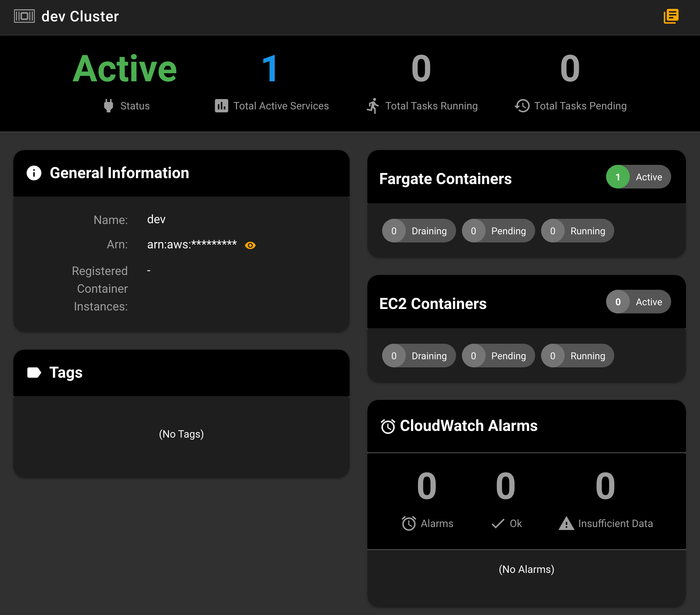The image size is (700, 615).
Task: Select the EC2 Pending chip
Action: coord(498,356)
